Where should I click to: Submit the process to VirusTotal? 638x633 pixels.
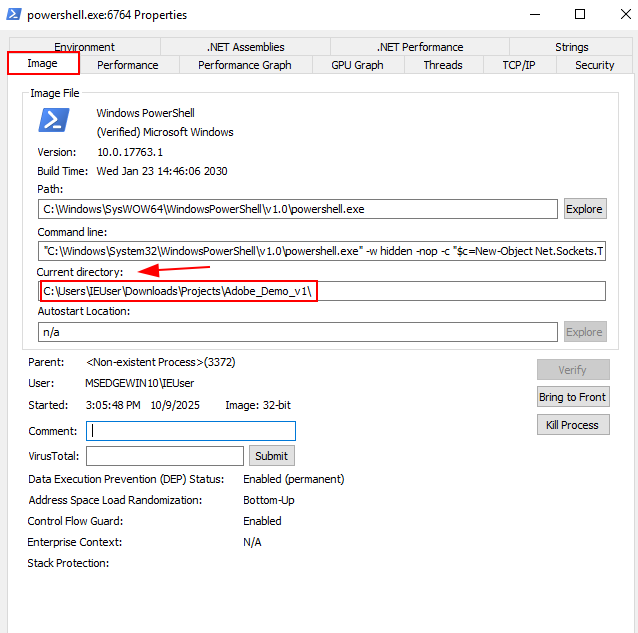coord(271,456)
